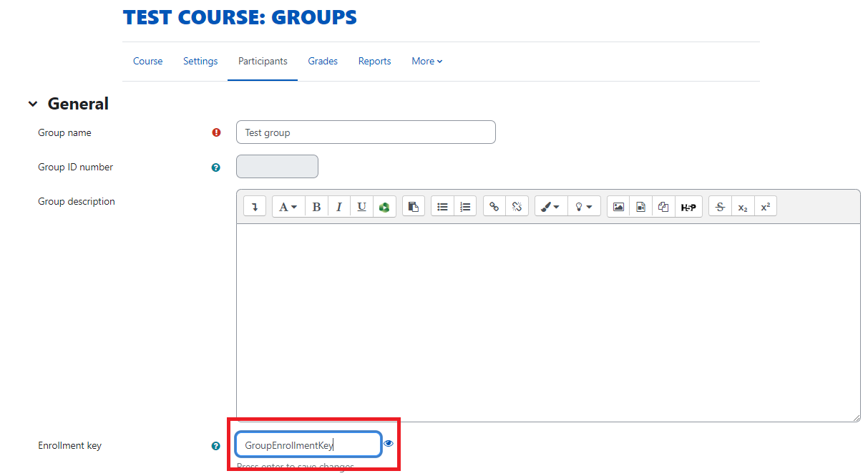Apply subscript formatting in the editor

743,206
